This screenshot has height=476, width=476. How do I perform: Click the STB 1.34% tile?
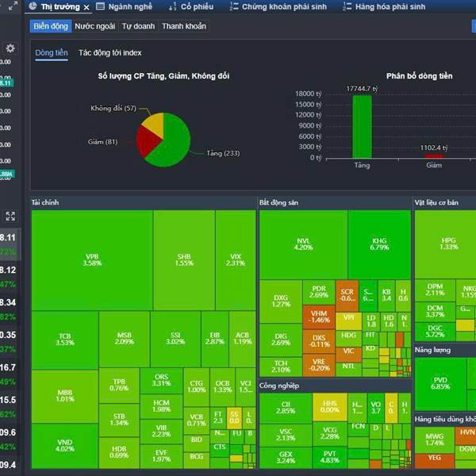pyautogui.click(x=119, y=420)
